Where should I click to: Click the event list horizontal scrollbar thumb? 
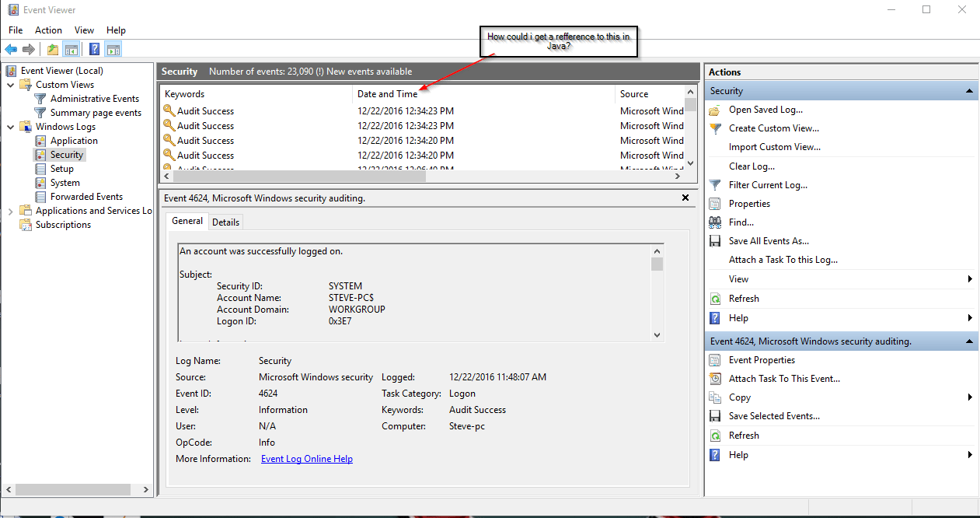coord(299,177)
